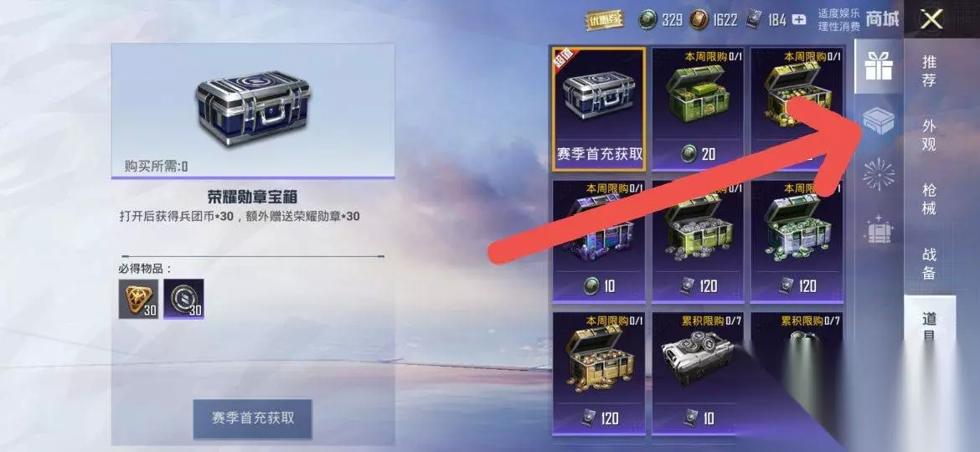Switch to the 推荐 tab

click(x=930, y=70)
